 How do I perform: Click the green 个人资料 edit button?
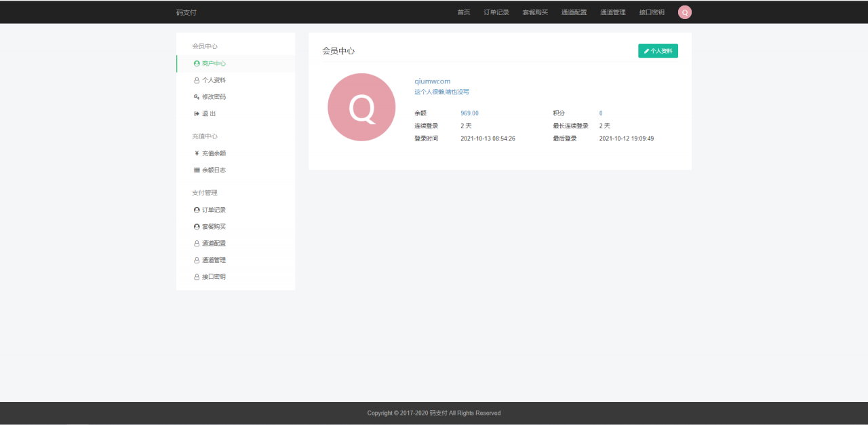658,51
